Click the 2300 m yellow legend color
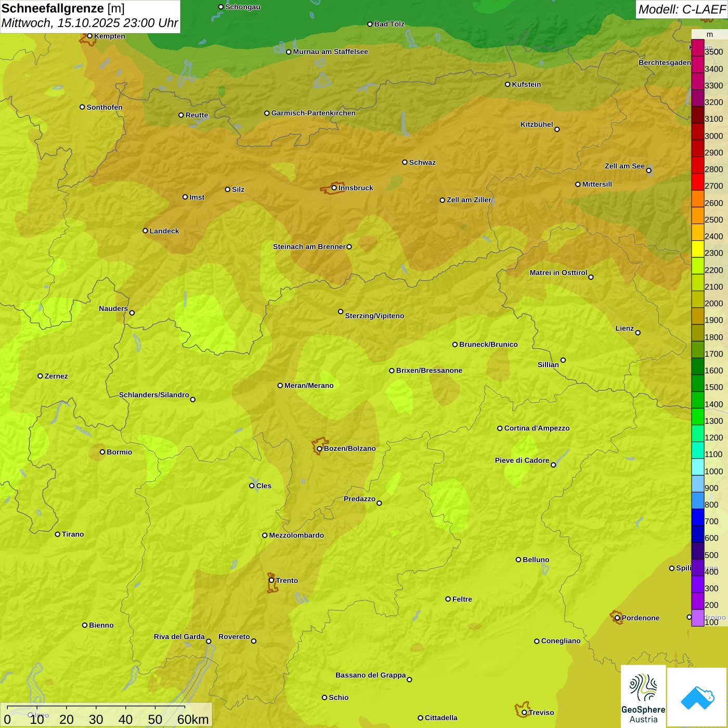Viewport: 728px width, 728px height. pyautogui.click(x=698, y=249)
